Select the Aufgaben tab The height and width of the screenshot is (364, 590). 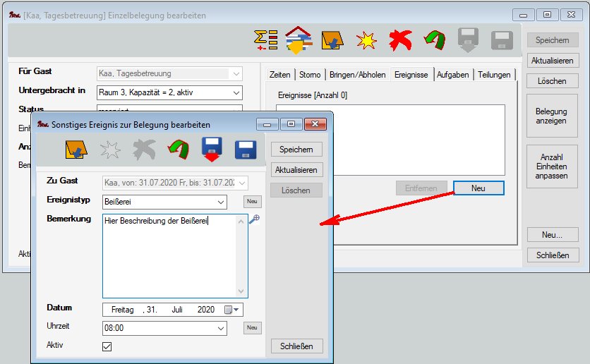pos(452,75)
